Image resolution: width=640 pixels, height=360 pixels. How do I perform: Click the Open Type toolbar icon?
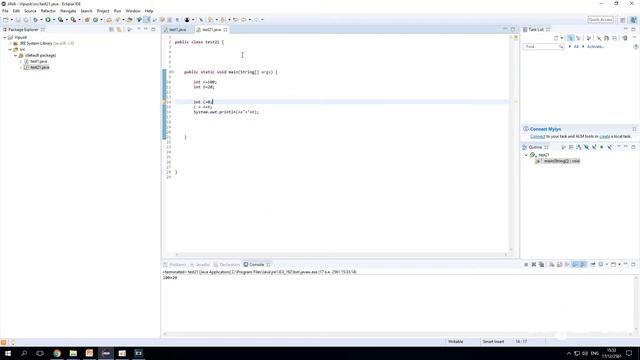click(109, 20)
